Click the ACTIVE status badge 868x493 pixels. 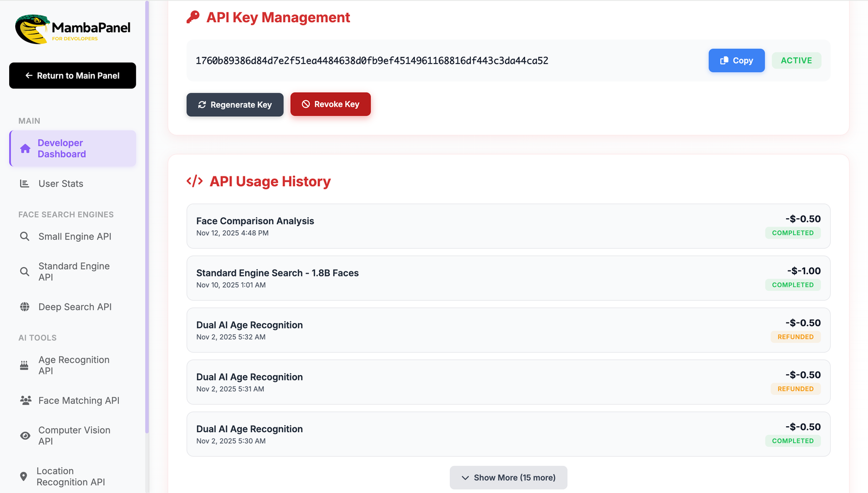[x=796, y=60]
